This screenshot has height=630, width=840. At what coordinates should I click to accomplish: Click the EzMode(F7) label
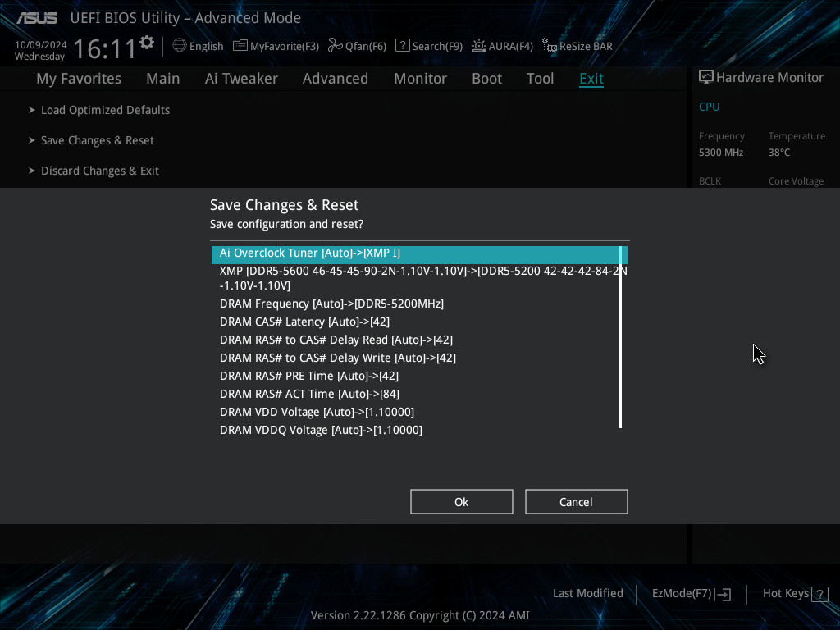tap(682, 594)
